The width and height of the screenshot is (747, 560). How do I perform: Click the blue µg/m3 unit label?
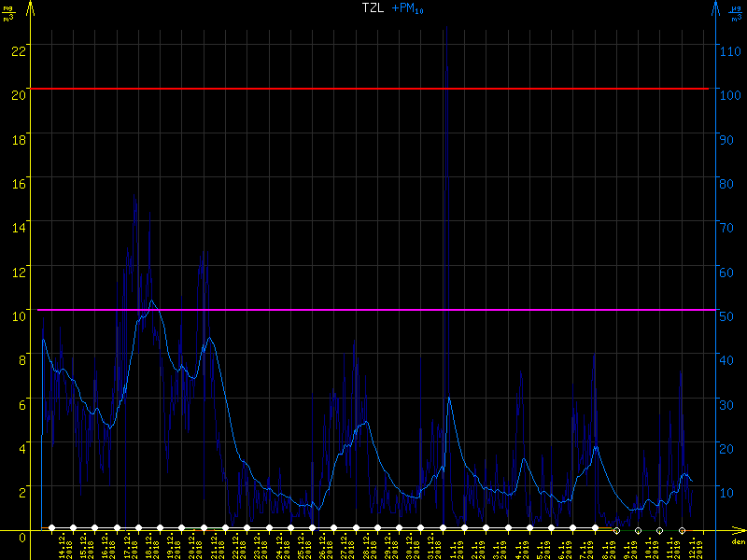(x=735, y=11)
